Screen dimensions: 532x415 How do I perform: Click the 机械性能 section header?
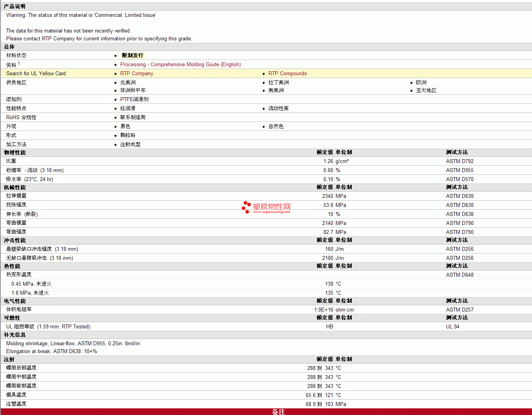[x=15, y=187]
